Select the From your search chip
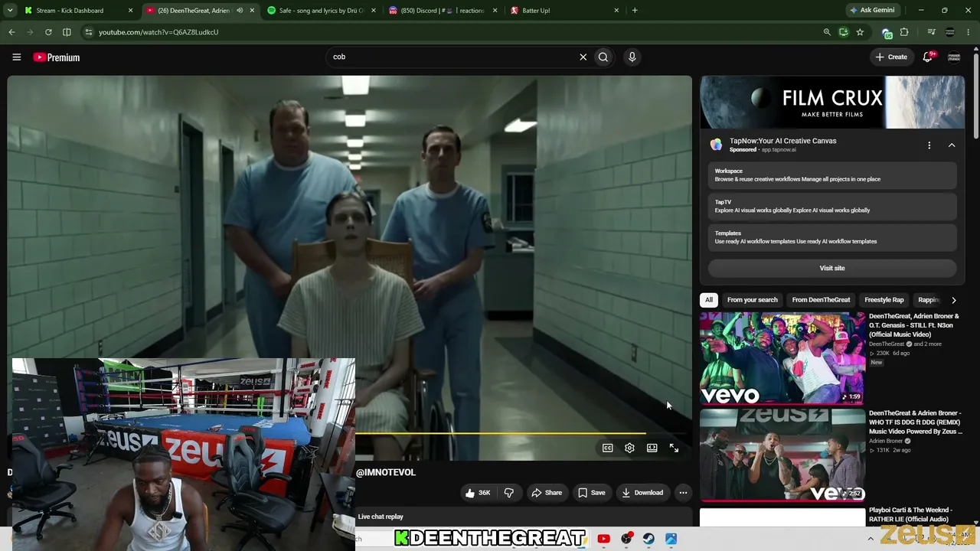The height and width of the screenshot is (551, 980). pos(752,300)
